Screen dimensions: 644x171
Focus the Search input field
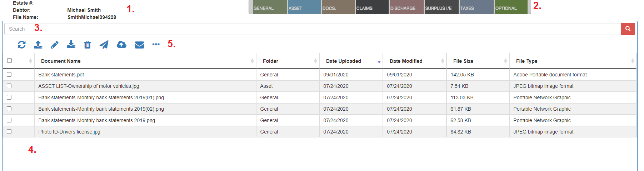coord(313,29)
